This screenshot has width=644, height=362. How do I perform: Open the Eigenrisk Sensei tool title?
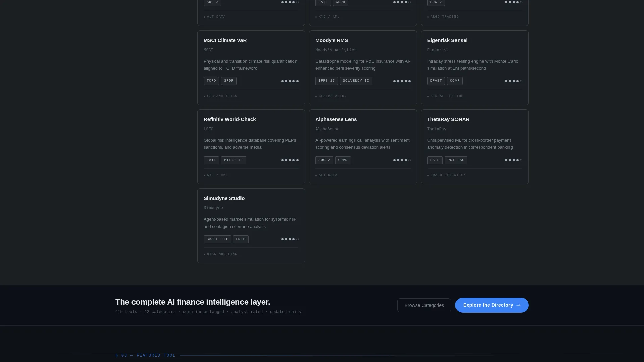[447, 40]
